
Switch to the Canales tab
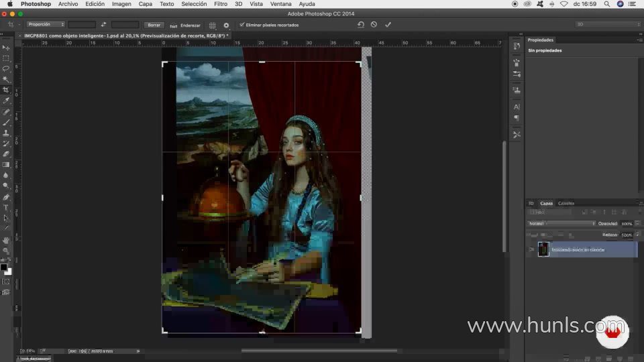tap(566, 203)
